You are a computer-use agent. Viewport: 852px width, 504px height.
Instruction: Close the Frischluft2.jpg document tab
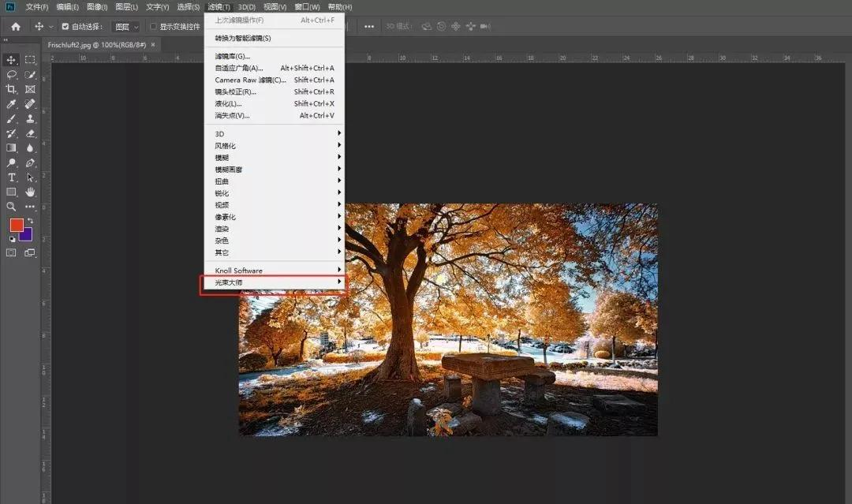pos(153,45)
